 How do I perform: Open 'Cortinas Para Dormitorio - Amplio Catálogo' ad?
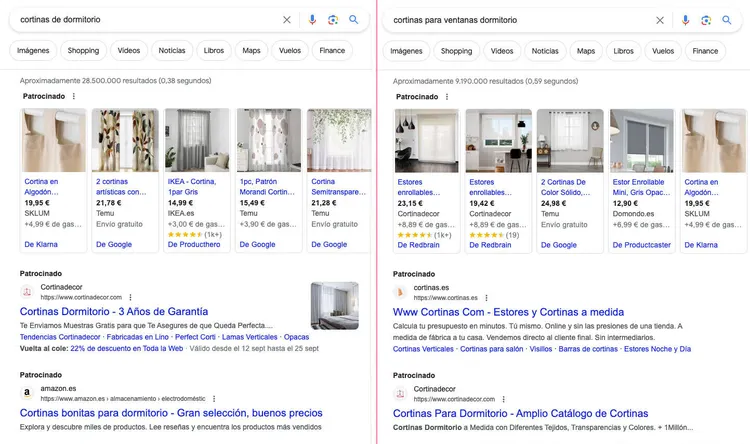[x=520, y=413]
